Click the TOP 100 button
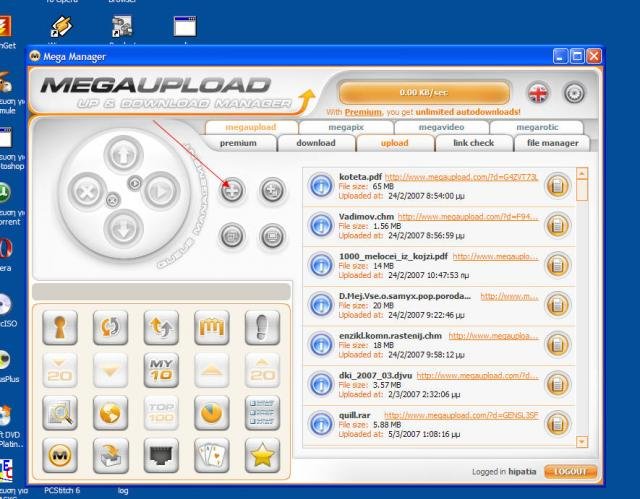 161,413
